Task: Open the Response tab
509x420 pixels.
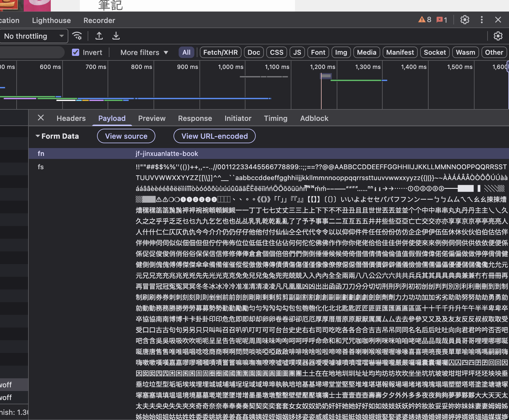Action: pyautogui.click(x=195, y=118)
